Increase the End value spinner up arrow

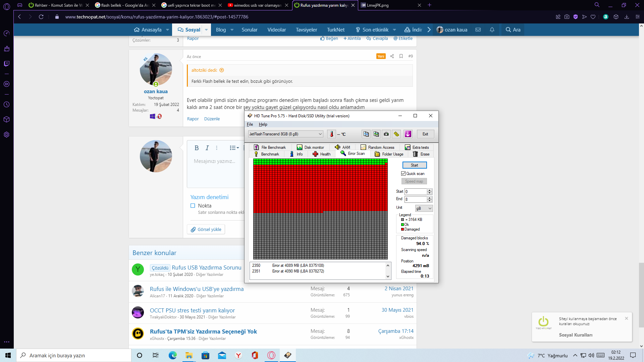(429, 198)
